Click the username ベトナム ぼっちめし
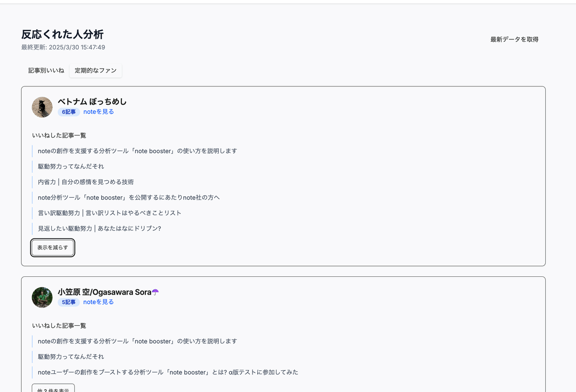The width and height of the screenshot is (576, 392). click(92, 101)
